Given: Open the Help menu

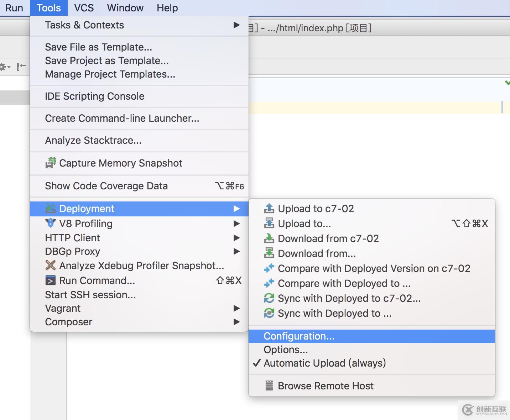Looking at the screenshot, I should [x=167, y=8].
